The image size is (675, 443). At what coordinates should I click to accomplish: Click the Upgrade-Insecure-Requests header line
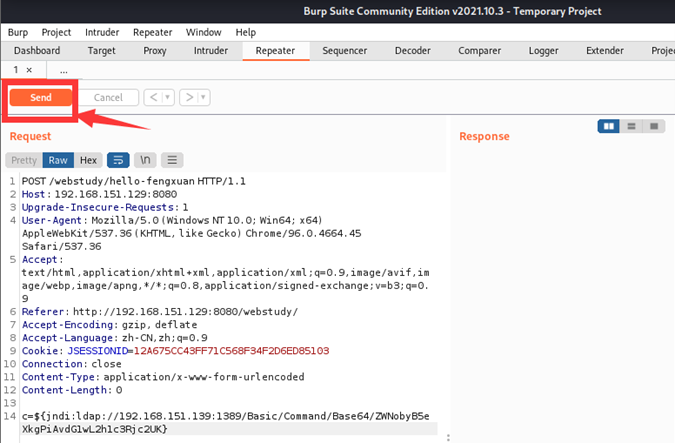[105, 207]
